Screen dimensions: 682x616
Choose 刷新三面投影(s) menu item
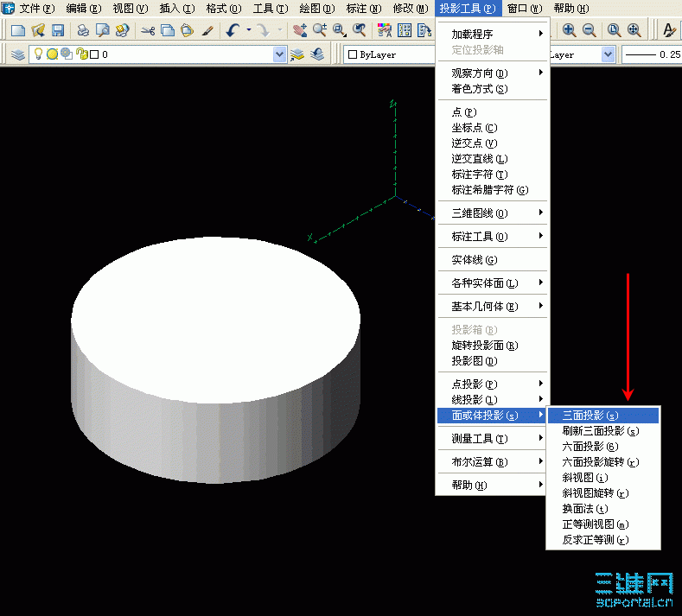603,431
